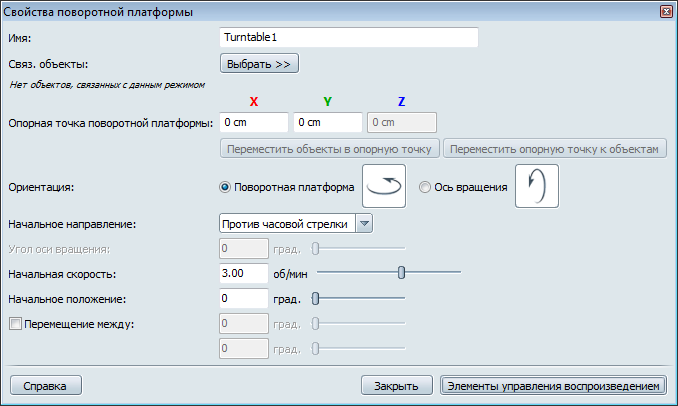Select the Ось вращения radio option
The width and height of the screenshot is (678, 406).
click(425, 187)
